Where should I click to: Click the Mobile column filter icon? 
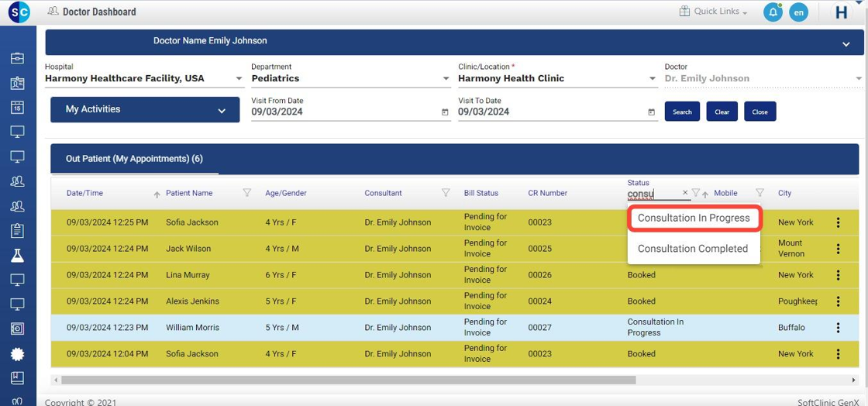pos(760,192)
